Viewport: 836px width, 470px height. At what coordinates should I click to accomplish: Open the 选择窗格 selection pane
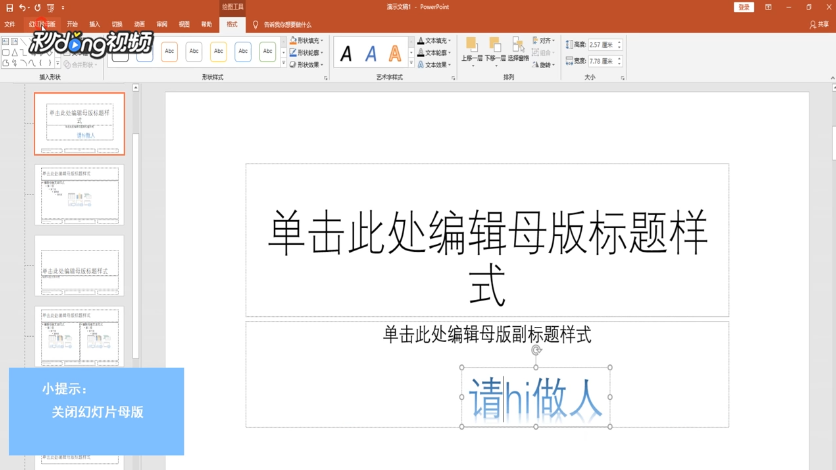(518, 49)
